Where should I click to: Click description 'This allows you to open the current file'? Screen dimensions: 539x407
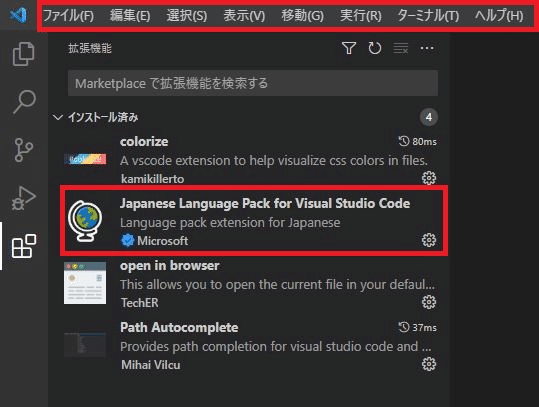277,285
